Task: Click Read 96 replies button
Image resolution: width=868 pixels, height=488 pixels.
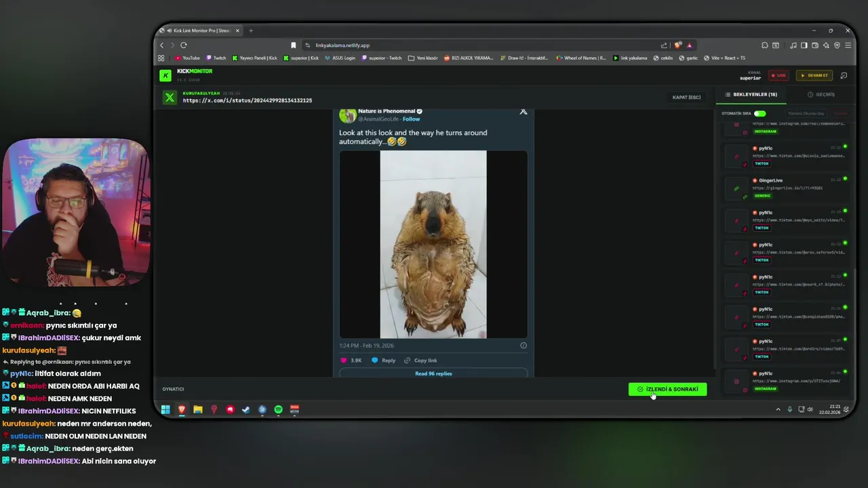Action: 433,373
